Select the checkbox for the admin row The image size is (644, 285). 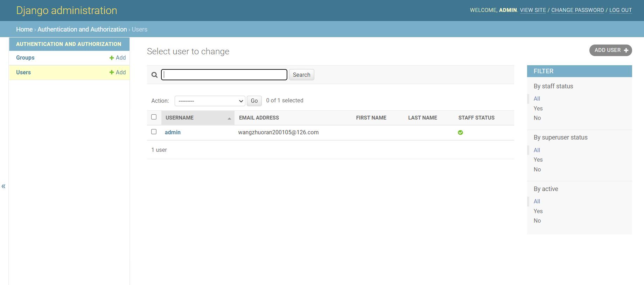click(x=154, y=132)
